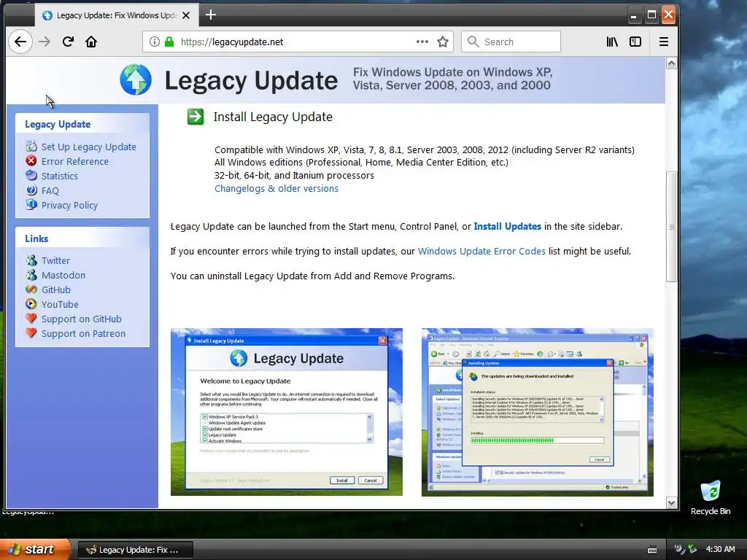Open Support on Patreon link
This screenshot has height=560, width=747.
[x=83, y=334]
